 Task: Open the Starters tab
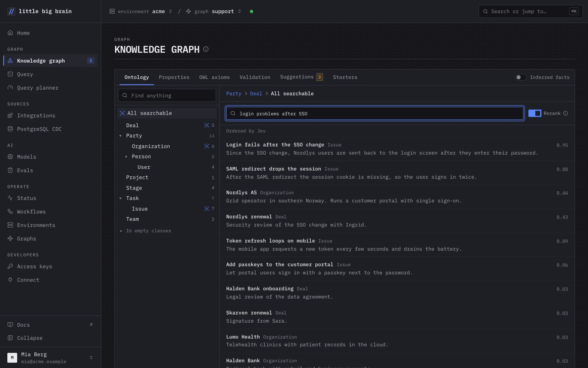[x=345, y=77]
